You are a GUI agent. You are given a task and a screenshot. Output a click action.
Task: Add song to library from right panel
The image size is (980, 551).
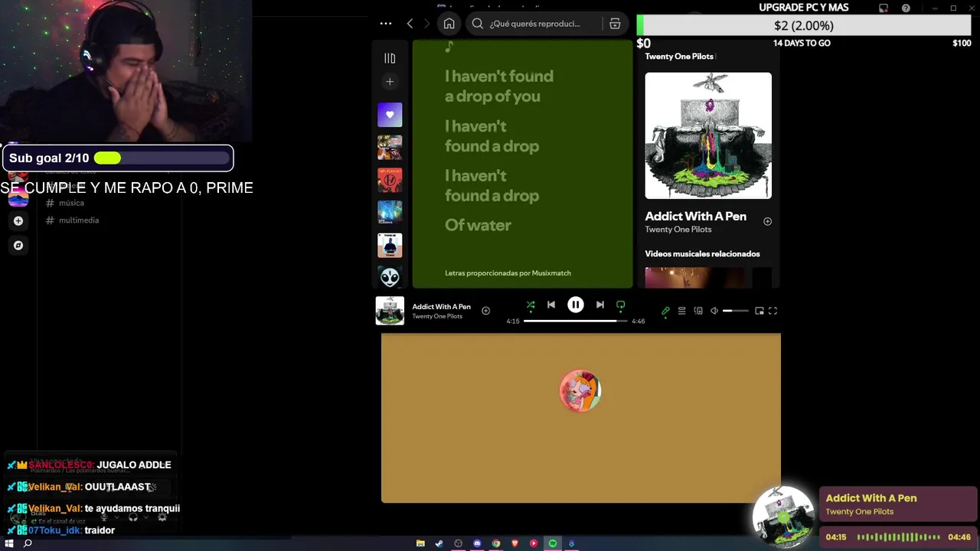(x=767, y=221)
